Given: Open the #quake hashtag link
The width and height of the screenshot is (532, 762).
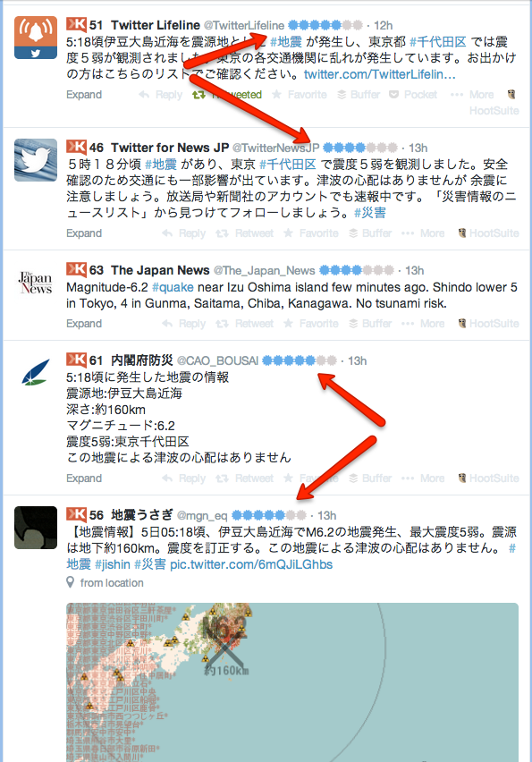Looking at the screenshot, I should pos(173,287).
